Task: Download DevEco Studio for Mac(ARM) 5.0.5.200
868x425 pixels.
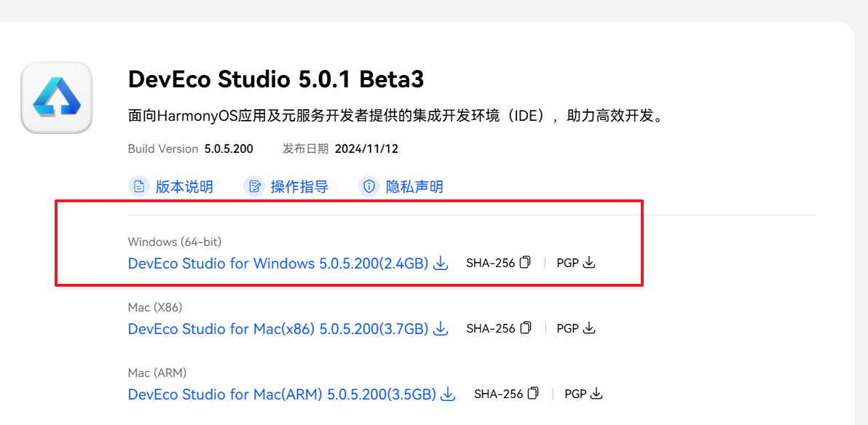Action: coord(282,394)
